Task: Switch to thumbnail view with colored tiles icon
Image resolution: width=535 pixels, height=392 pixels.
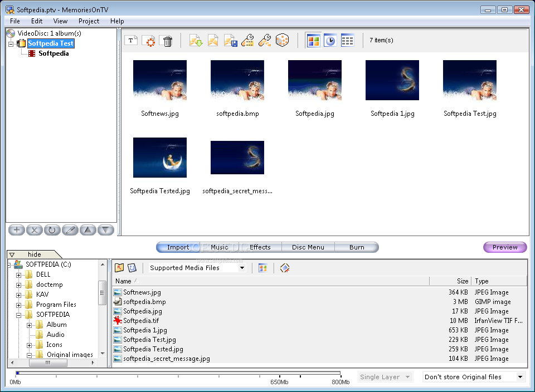Action: pos(313,41)
